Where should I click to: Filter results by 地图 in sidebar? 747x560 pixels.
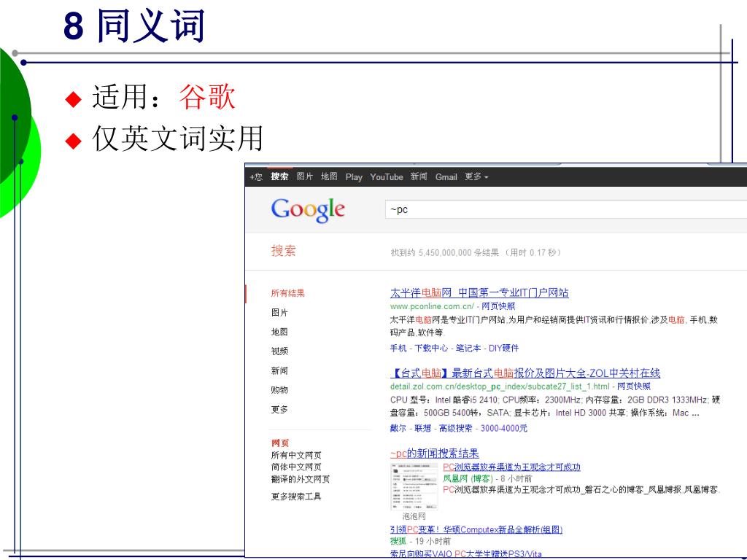(279, 332)
